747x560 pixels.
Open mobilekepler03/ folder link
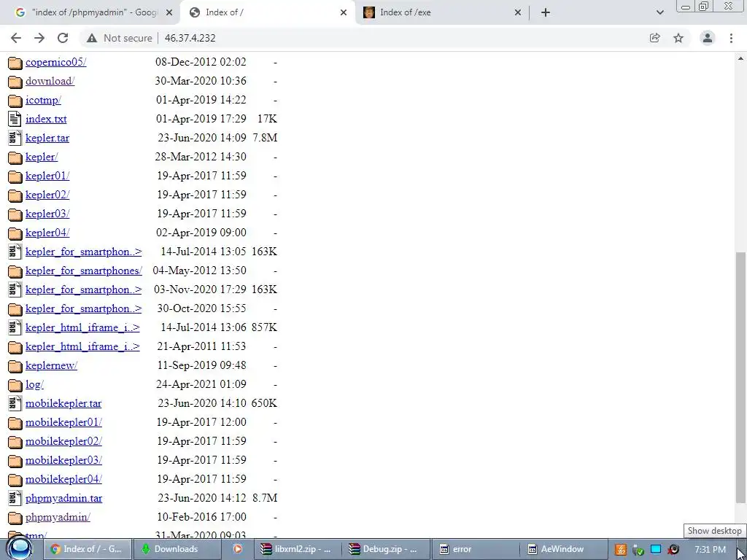63,461
